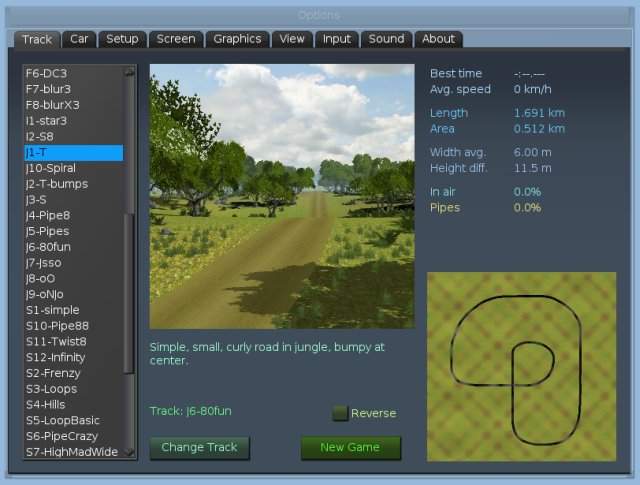This screenshot has height=485, width=640.
Task: Click the Area value 0.512 km
Action: 539,129
